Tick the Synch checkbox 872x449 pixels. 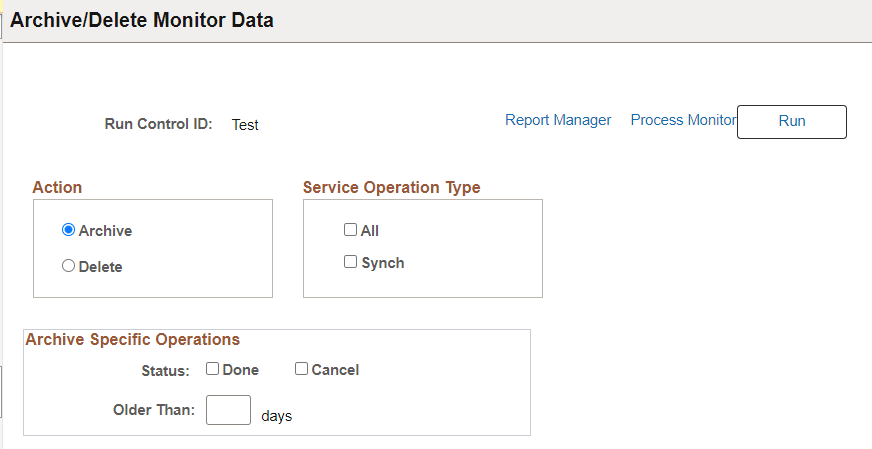[x=350, y=262]
